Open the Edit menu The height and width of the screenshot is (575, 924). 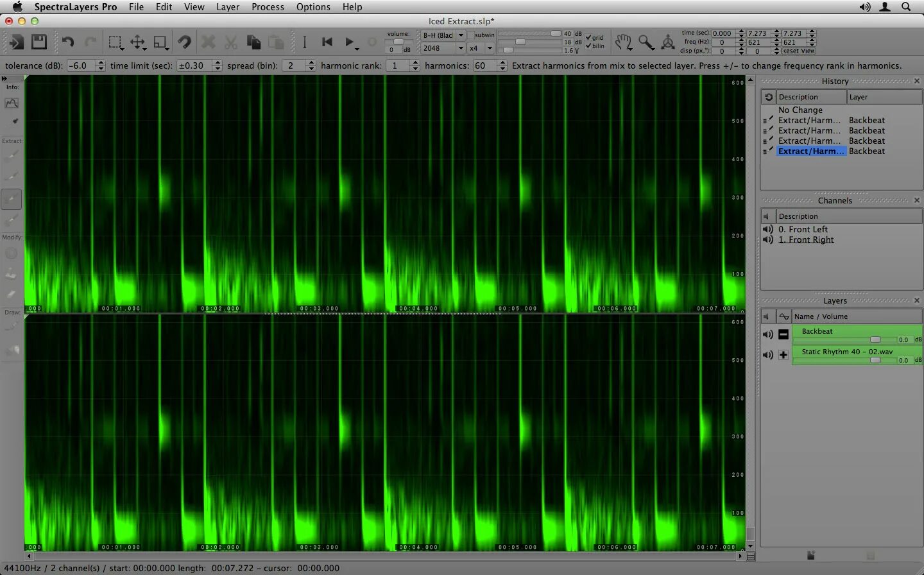click(x=164, y=6)
